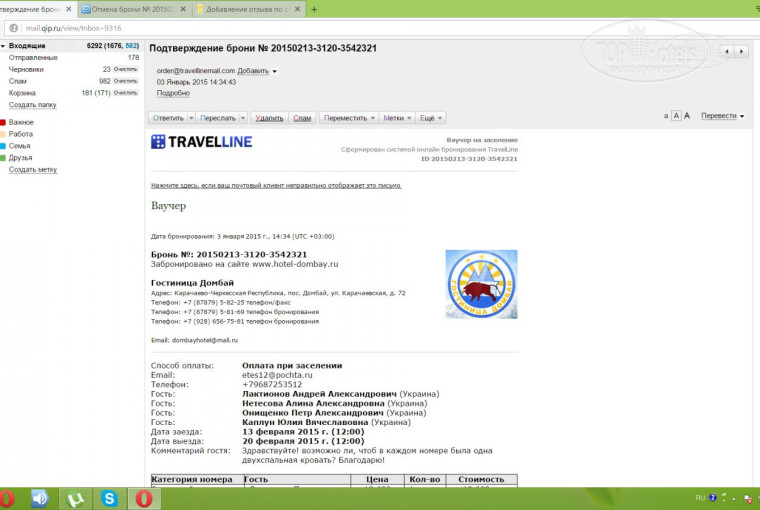Select the largest font size A
This screenshot has width=760, height=510.
(687, 116)
